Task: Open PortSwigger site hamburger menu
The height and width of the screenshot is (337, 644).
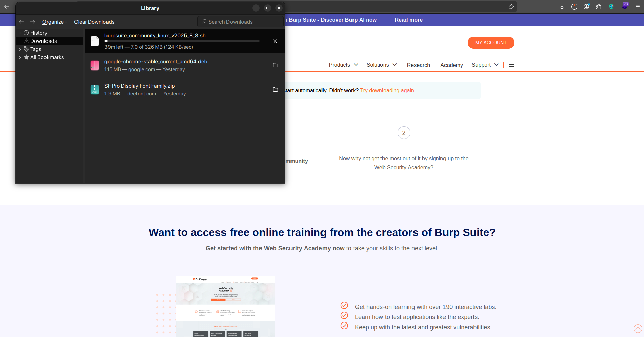Action: click(511, 65)
